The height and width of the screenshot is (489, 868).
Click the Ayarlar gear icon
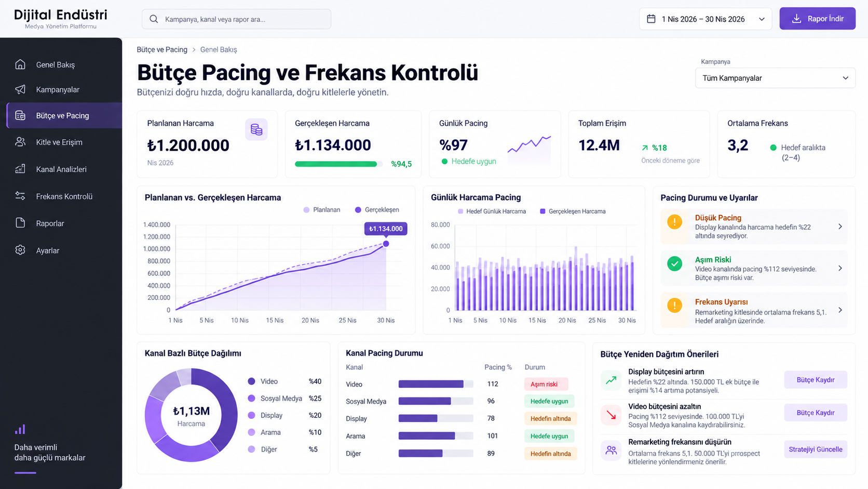[20, 250]
